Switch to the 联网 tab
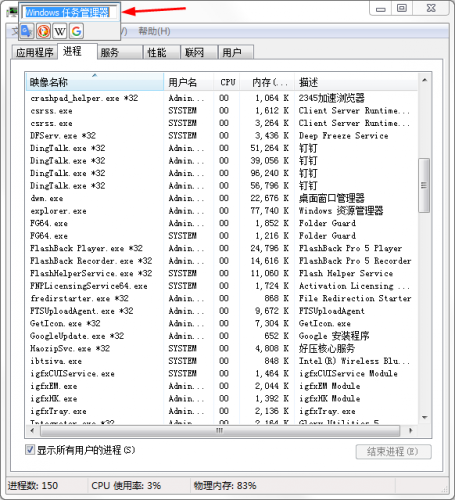The width and height of the screenshot is (455, 500). (x=199, y=52)
